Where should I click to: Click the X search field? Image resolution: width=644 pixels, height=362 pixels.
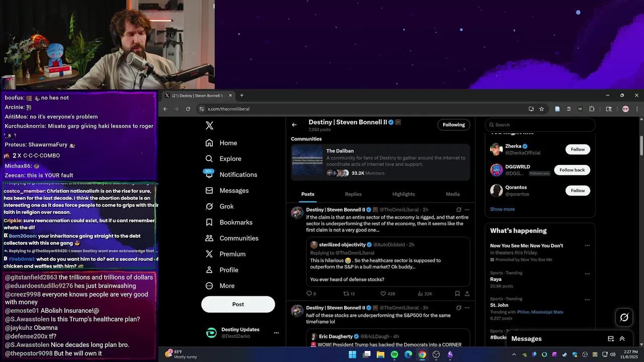[x=540, y=125]
